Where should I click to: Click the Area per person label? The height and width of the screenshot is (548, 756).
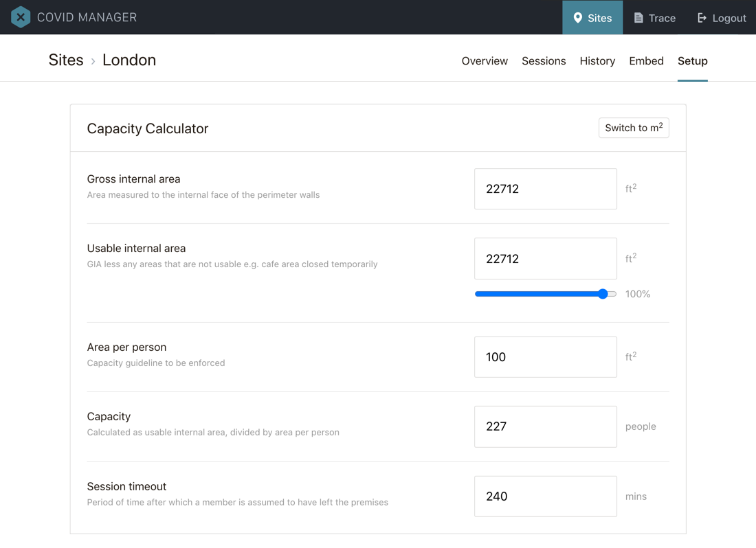[127, 347]
